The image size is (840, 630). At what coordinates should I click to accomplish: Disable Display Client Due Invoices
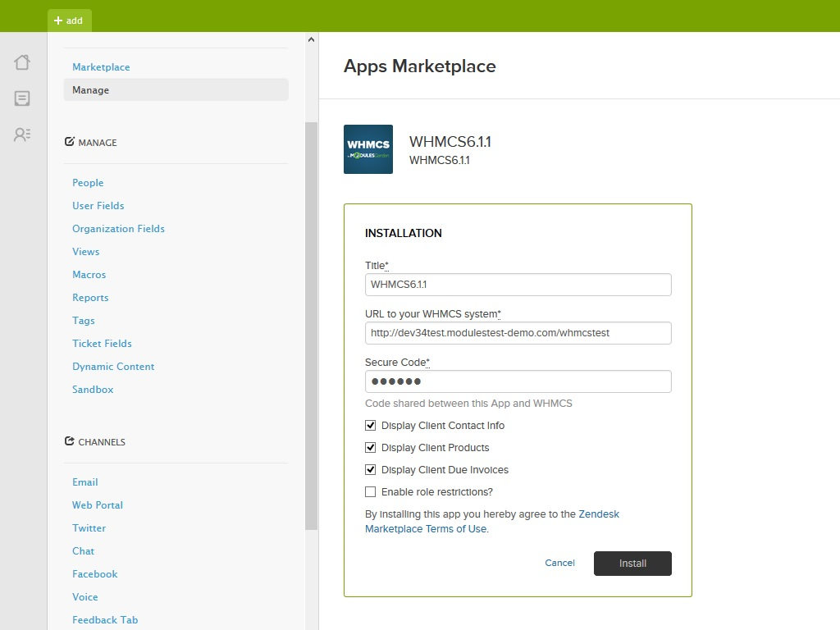pyautogui.click(x=371, y=470)
